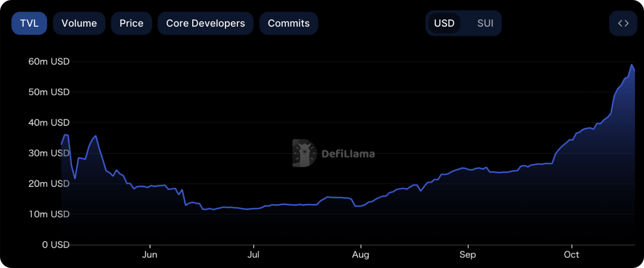Click the Aug label on time axis
Viewport: 644px width, 268px height.
pyautogui.click(x=361, y=255)
